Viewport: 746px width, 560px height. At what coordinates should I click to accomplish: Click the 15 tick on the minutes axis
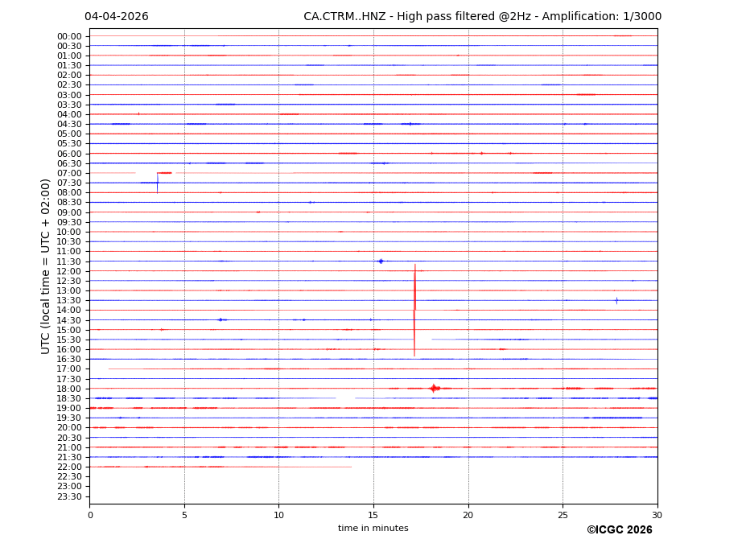point(373,515)
